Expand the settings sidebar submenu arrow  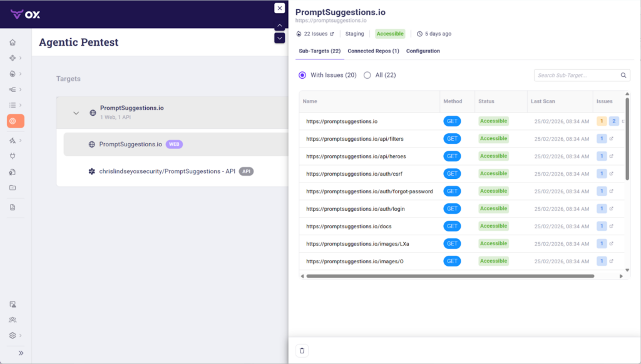[x=21, y=335]
